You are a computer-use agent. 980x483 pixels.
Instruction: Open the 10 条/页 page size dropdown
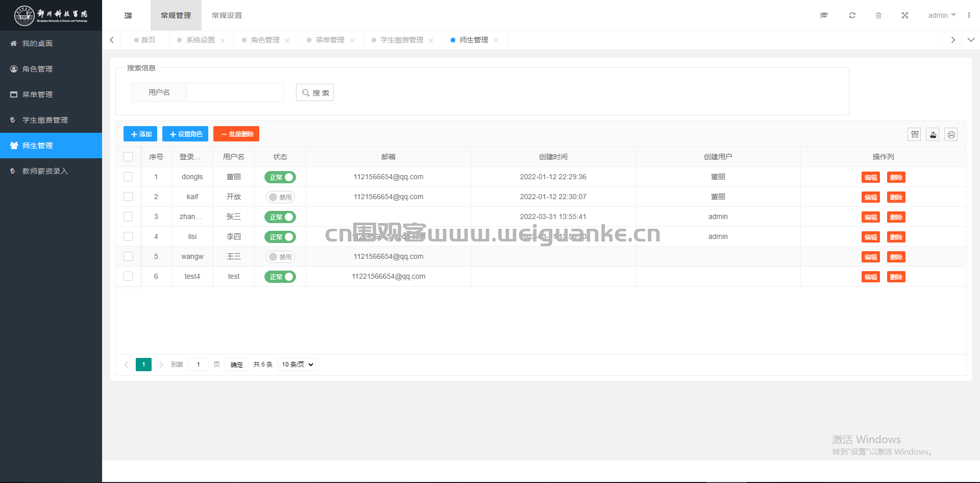[x=297, y=365]
